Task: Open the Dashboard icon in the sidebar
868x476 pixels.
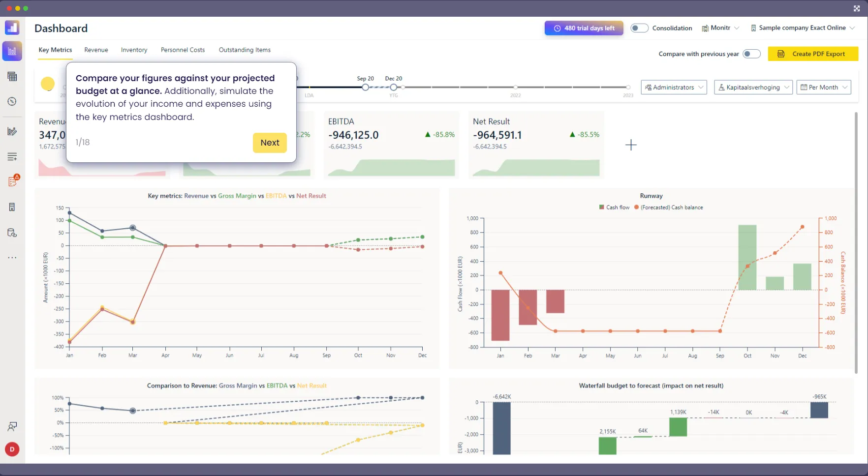Action: pyautogui.click(x=12, y=51)
